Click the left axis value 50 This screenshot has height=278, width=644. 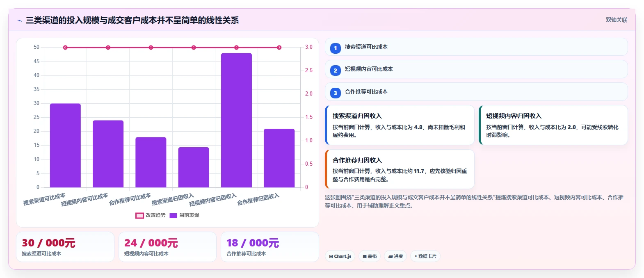[37, 47]
